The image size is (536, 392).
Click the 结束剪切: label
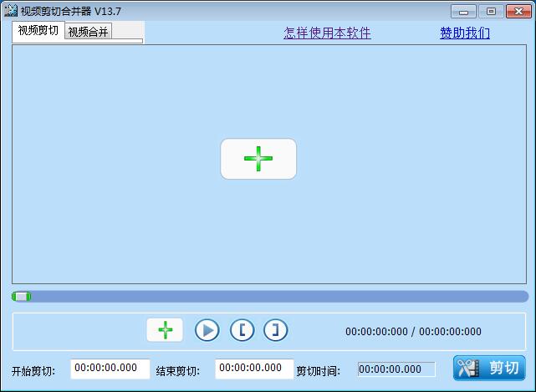[178, 371]
